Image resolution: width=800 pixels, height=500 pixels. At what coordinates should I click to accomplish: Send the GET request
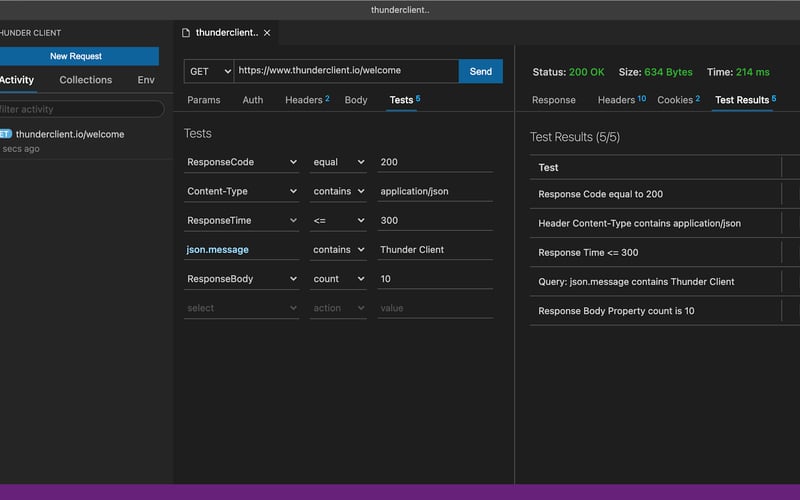pos(481,71)
